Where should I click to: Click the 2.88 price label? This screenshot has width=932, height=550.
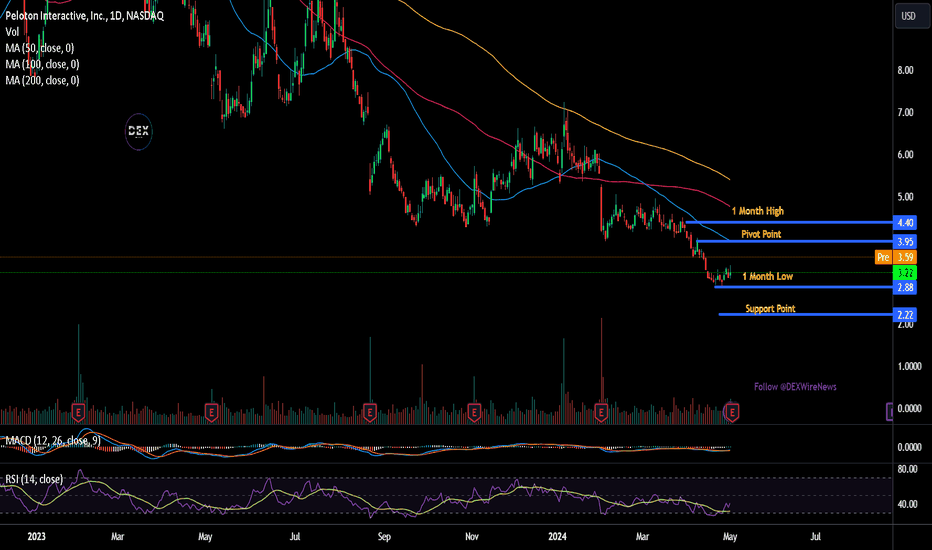(905, 288)
